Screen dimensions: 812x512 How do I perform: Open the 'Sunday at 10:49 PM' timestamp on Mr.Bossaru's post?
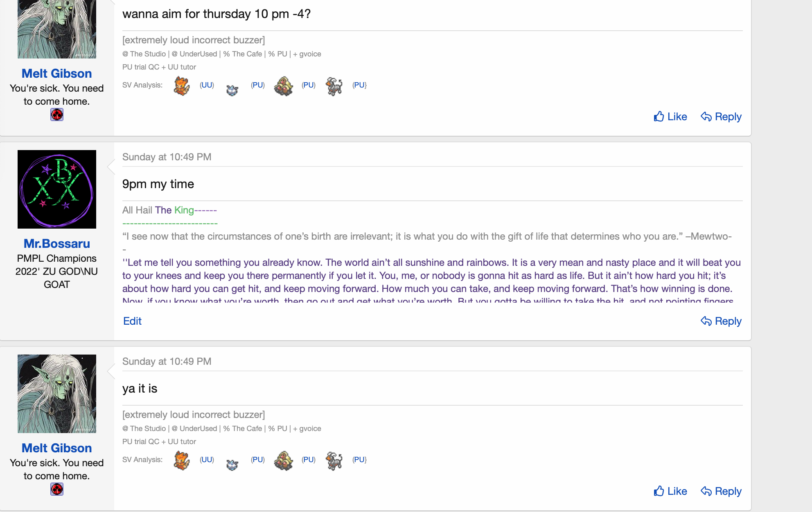coord(167,157)
